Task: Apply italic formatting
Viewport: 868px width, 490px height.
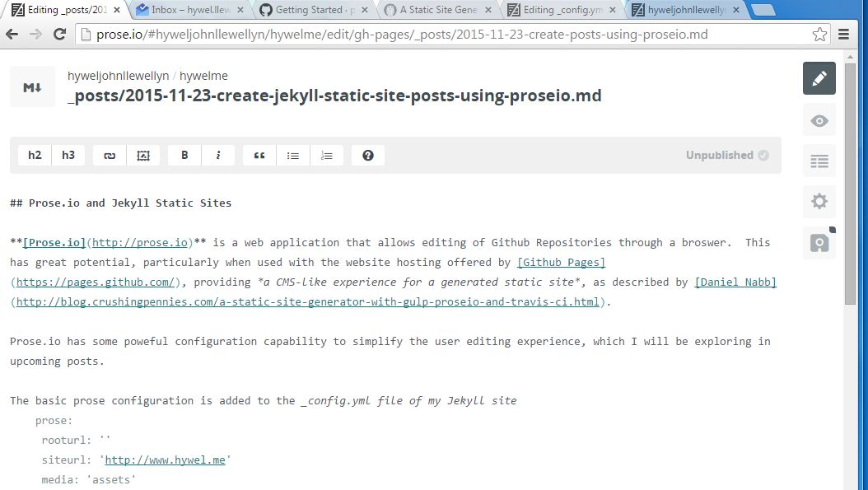Action: (218, 156)
